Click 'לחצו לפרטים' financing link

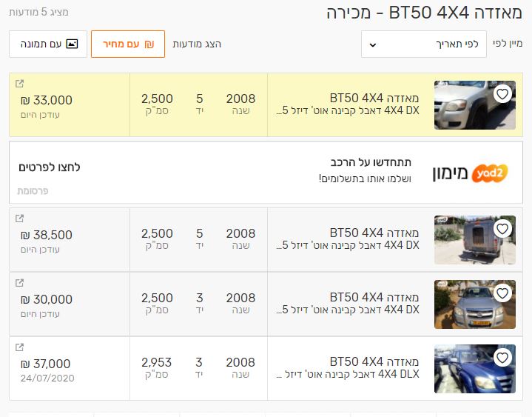coord(50,167)
